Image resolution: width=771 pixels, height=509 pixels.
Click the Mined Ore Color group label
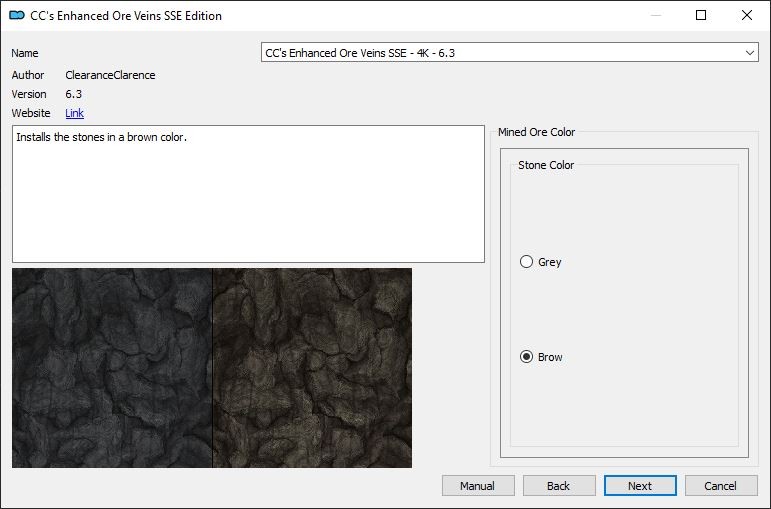pos(536,132)
